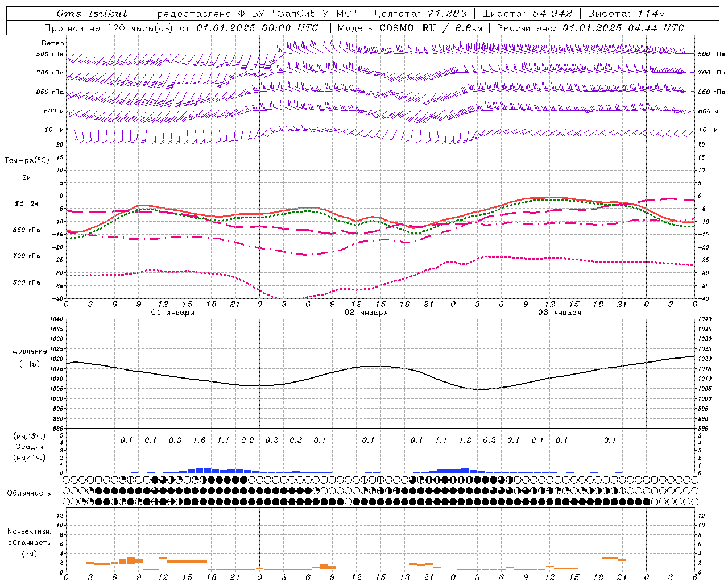Click the Тем-ра(°C) temperature panel label
This screenshot has height=582, width=728.
click(27, 160)
